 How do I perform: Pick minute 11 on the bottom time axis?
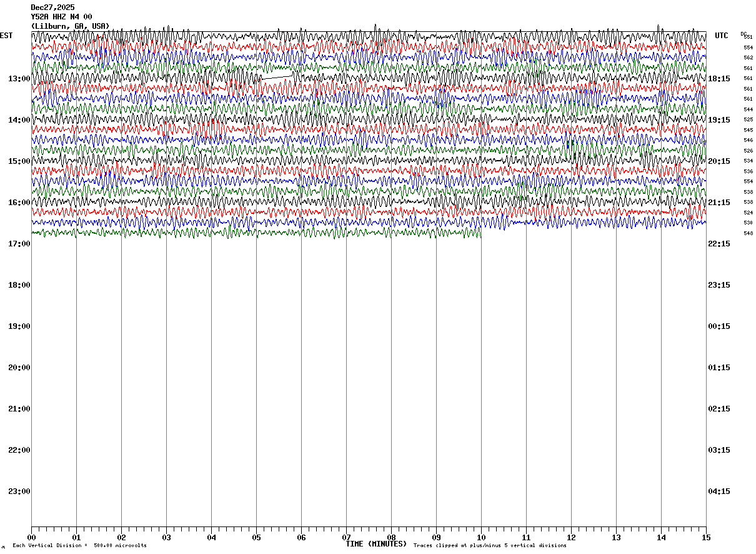[x=526, y=537]
